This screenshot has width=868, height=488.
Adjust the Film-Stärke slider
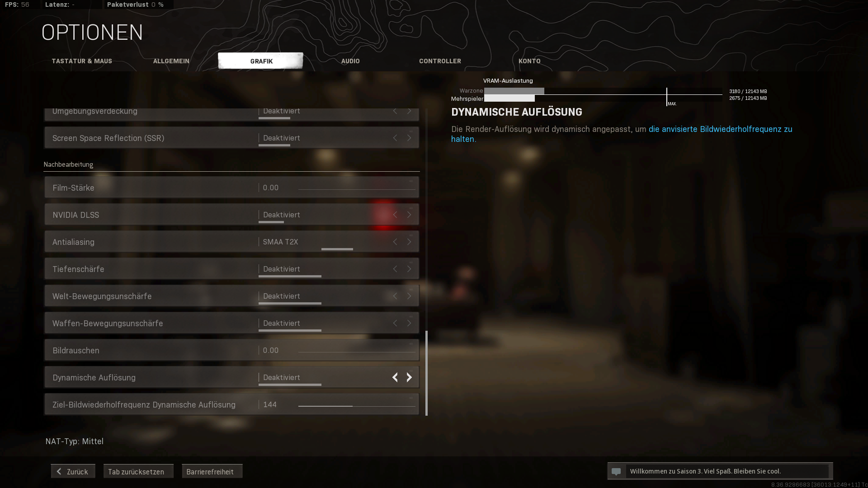pyautogui.click(x=357, y=188)
